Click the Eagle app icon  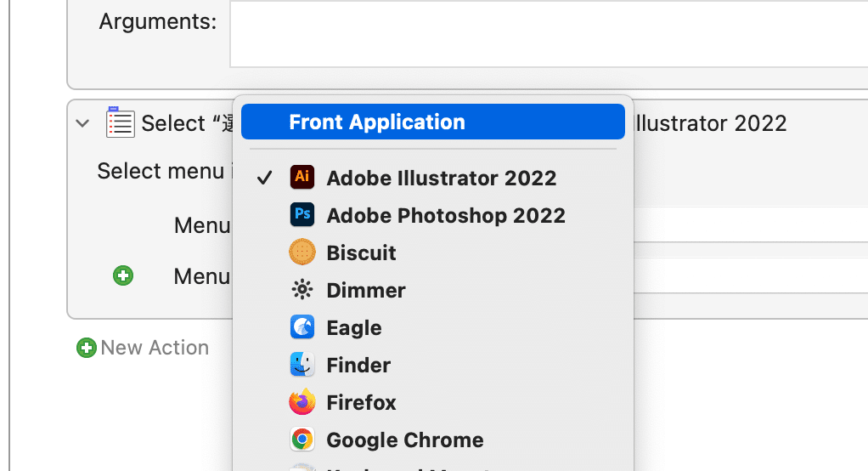[x=302, y=327]
